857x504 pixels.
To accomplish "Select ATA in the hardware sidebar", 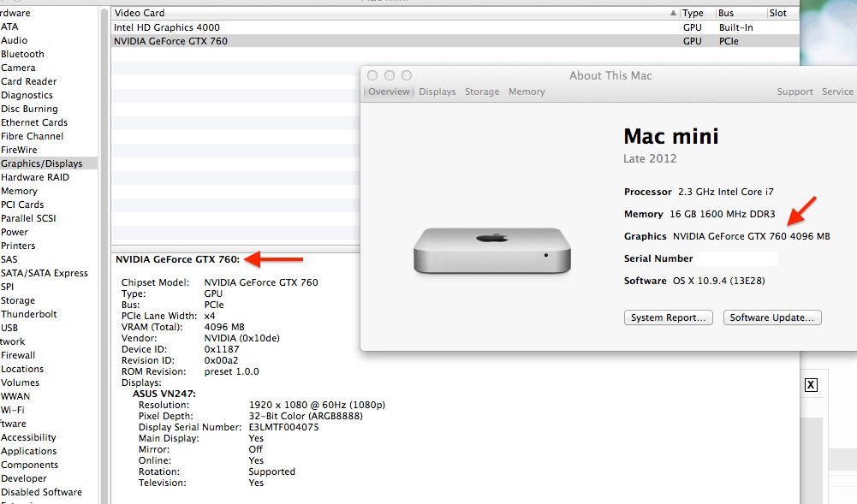I will click(9, 27).
